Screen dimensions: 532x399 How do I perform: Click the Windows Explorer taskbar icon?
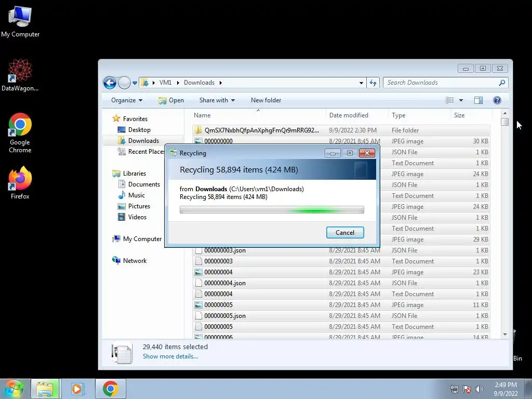click(x=45, y=389)
